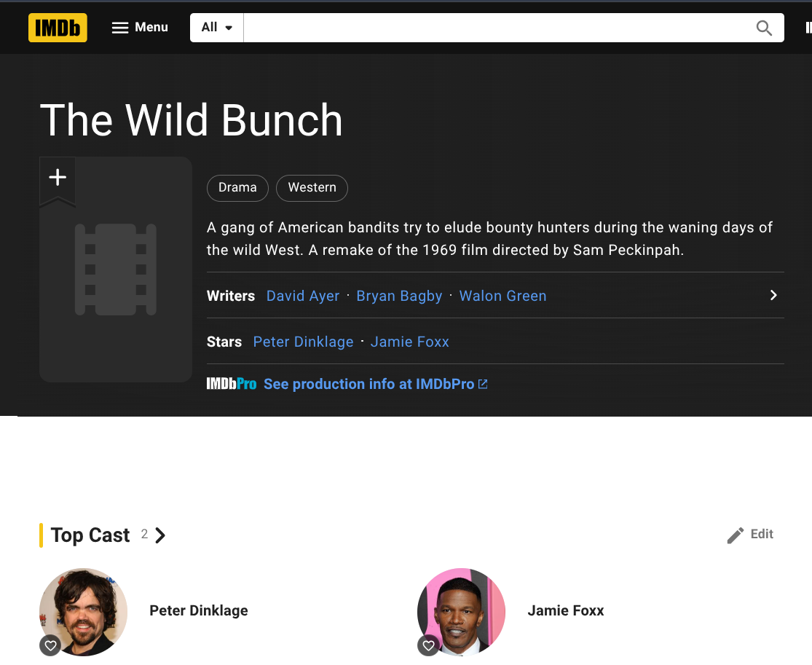
Task: Click the Stars label
Action: (224, 342)
